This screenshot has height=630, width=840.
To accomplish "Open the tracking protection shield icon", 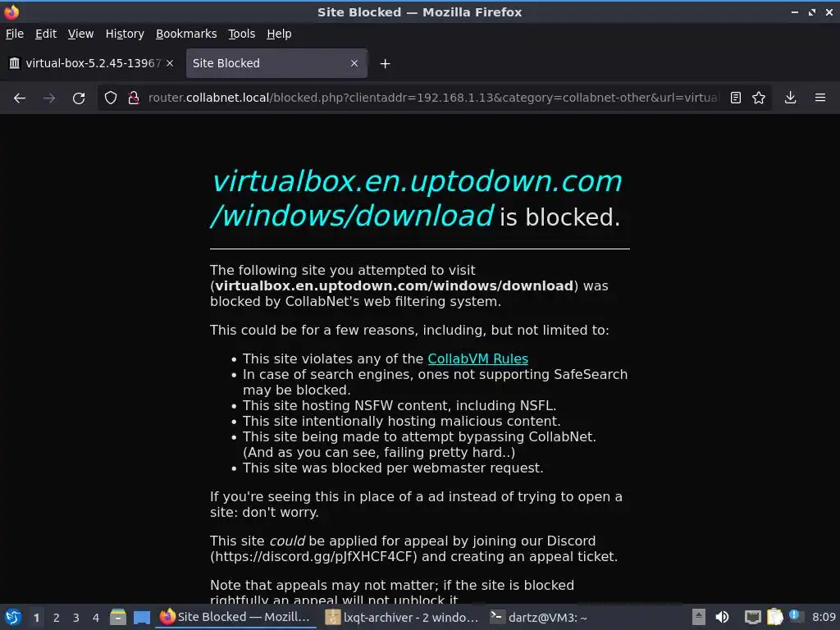I will pyautogui.click(x=111, y=98).
